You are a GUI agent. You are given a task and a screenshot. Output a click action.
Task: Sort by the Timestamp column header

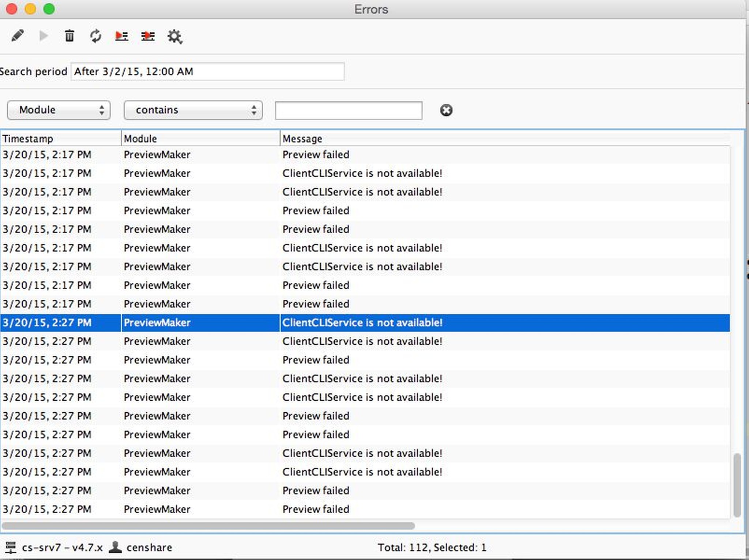(60, 139)
